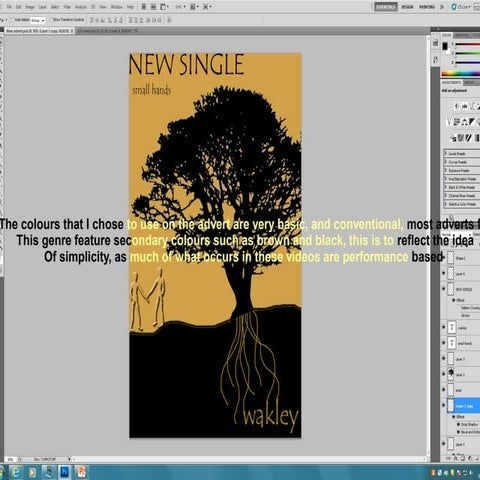Viewport: 480px width, 480px height.
Task: Click the canvas vertical scrollbar
Action: click(x=428, y=245)
